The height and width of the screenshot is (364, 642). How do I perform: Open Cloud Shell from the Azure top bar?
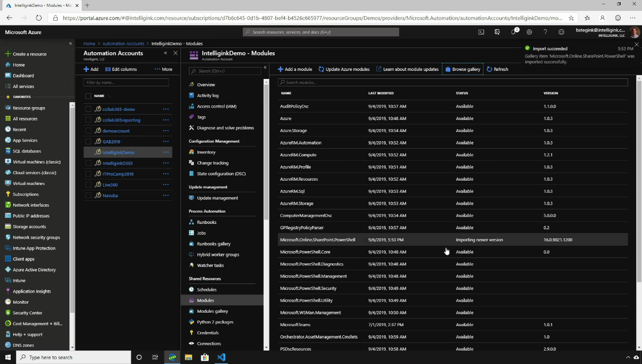coord(481,32)
